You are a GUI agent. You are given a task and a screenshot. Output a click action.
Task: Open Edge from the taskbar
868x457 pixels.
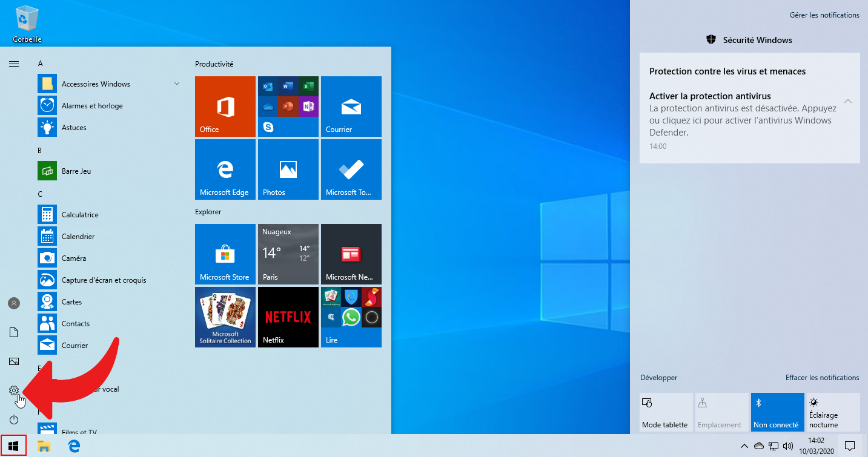pyautogui.click(x=74, y=446)
